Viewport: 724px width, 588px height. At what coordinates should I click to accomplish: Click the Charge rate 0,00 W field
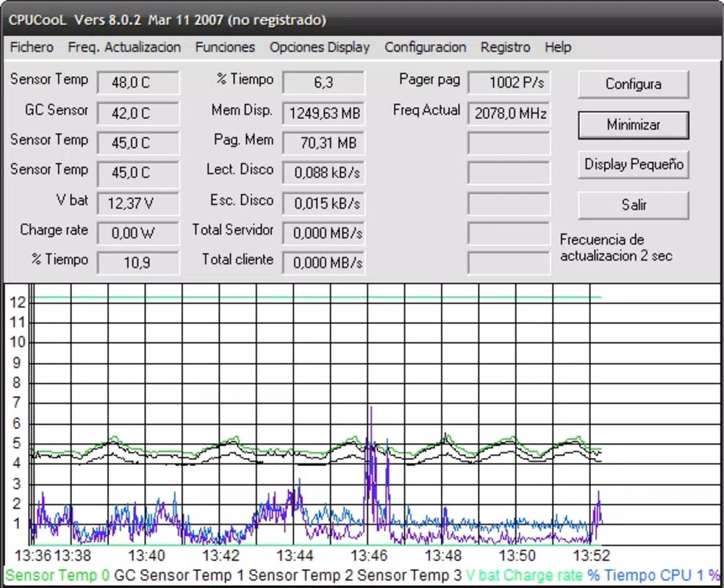[x=138, y=233]
